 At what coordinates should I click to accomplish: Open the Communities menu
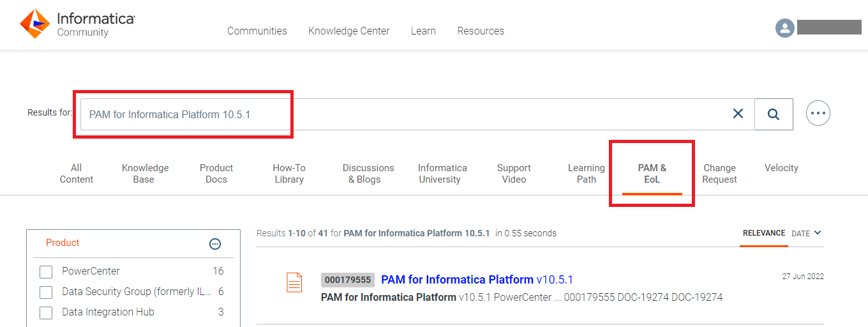pos(257,31)
